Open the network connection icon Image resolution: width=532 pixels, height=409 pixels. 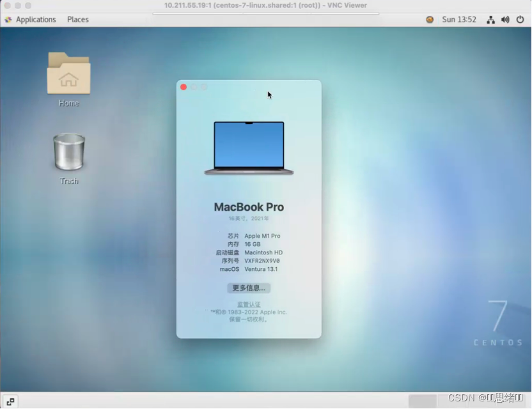point(490,20)
